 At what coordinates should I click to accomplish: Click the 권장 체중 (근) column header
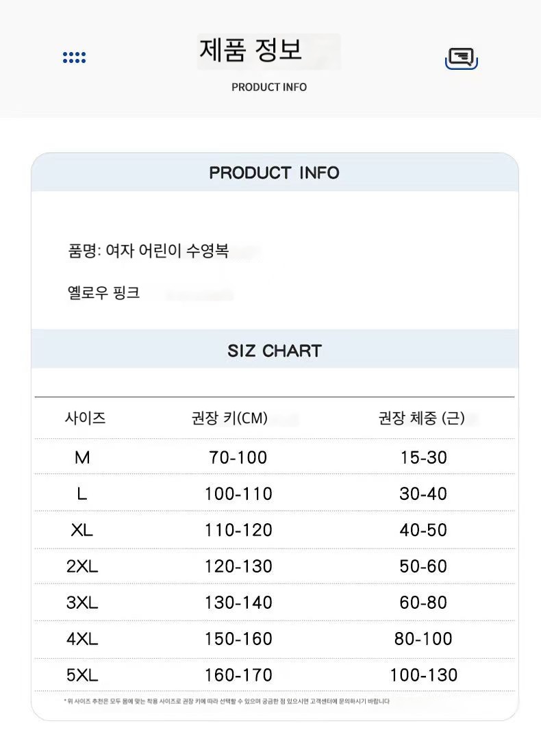pos(421,418)
